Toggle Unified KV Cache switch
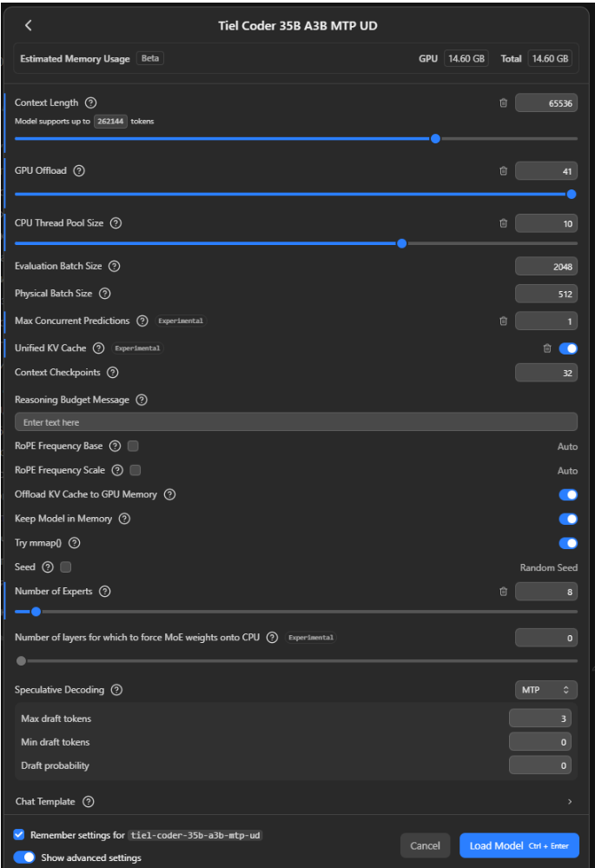Screen dimensions: 595x868 point(568,348)
